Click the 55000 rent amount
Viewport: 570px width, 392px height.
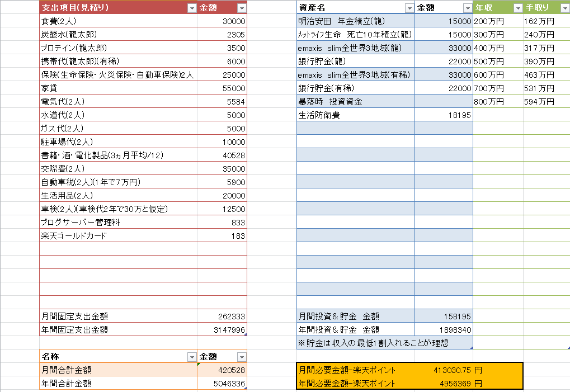tap(222, 88)
